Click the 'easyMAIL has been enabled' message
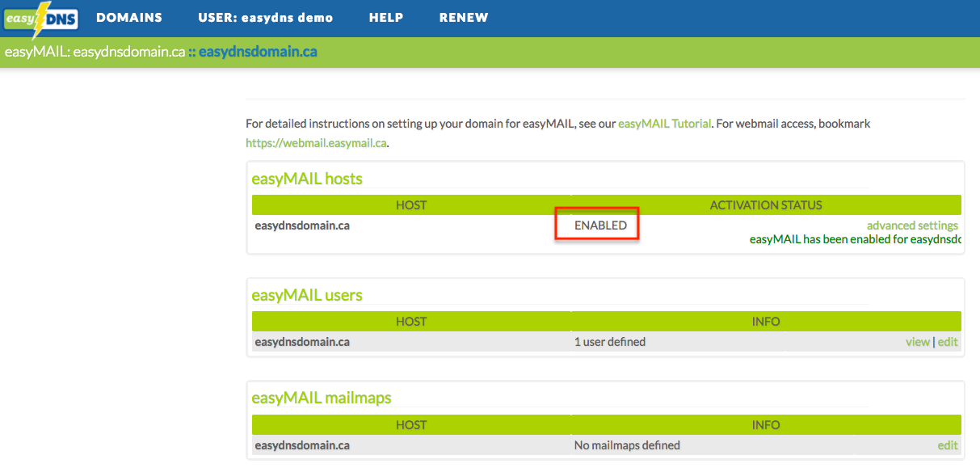Image resolution: width=980 pixels, height=472 pixels. (x=856, y=239)
